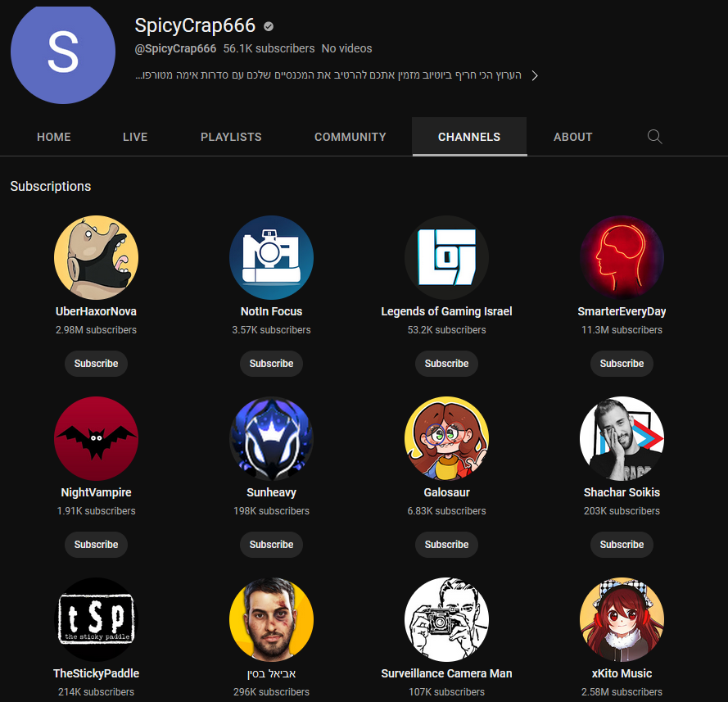This screenshot has width=728, height=702.
Task: Click the Legends of Gaming Israel name
Action: [446, 311]
